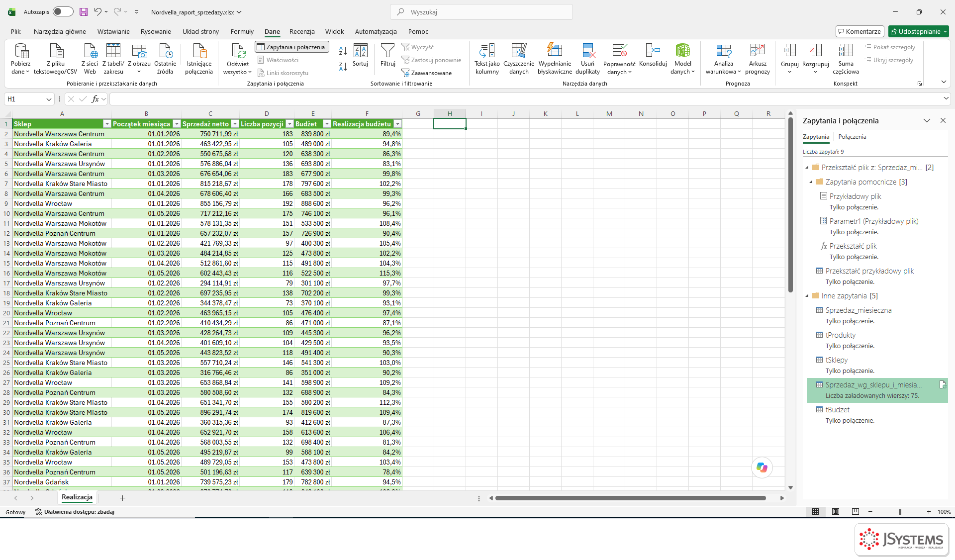Open Istniejące połączenia
Screen dimensions: 955x560
pyautogui.click(x=199, y=59)
